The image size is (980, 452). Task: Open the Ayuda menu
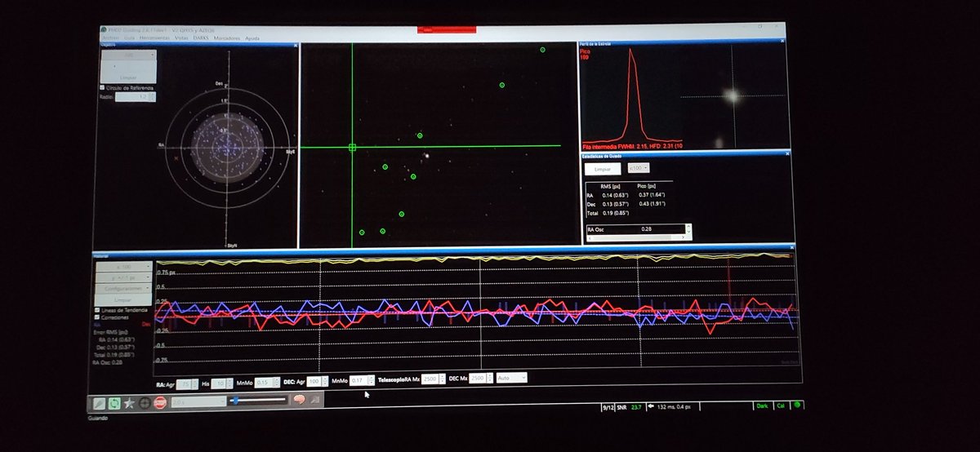pos(252,38)
